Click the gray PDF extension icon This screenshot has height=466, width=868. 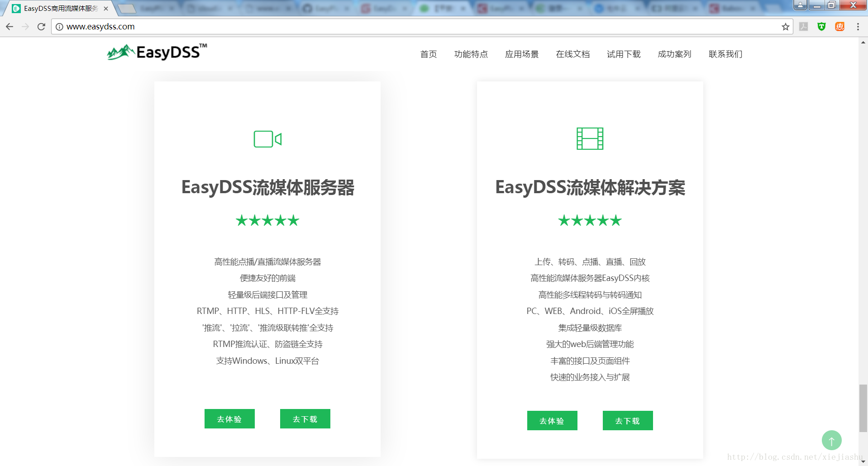tap(803, 27)
